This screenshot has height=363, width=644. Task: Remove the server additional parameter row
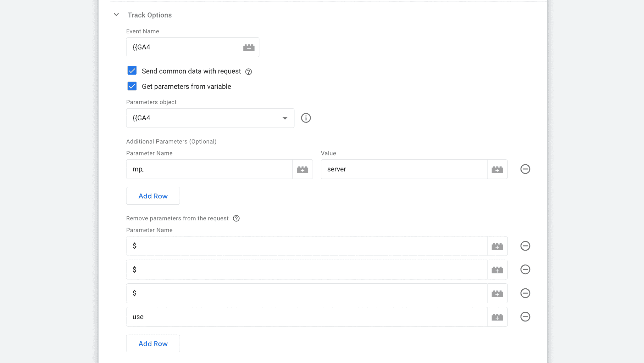525,169
